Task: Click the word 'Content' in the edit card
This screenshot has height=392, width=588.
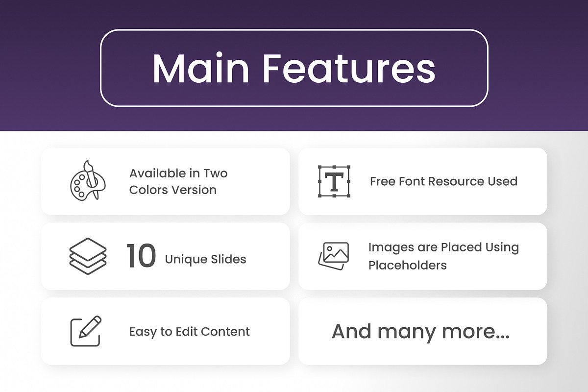Action: tap(226, 332)
